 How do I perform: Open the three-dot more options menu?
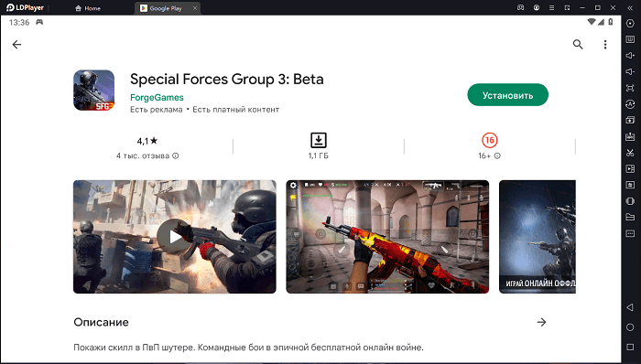pos(605,45)
